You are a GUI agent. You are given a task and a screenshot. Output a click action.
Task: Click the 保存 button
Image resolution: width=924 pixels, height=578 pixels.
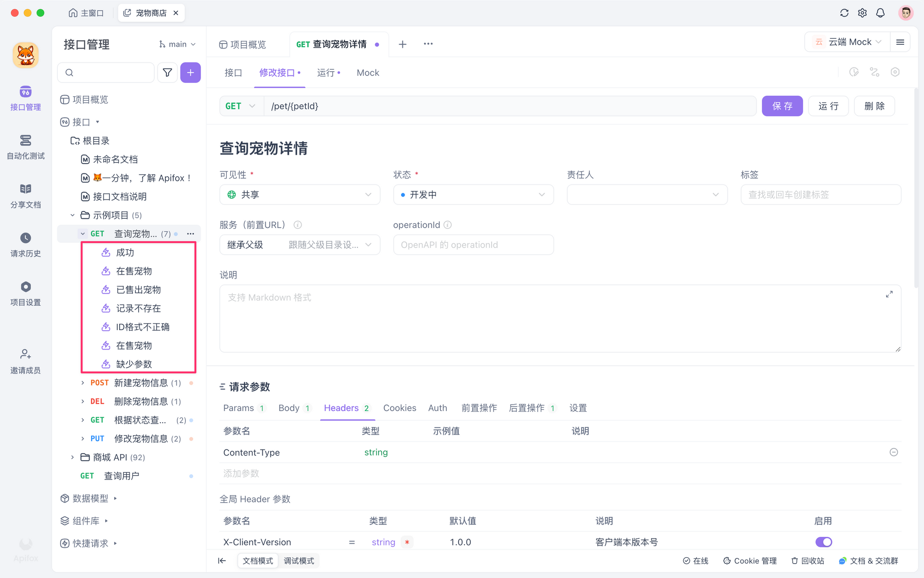[782, 106]
